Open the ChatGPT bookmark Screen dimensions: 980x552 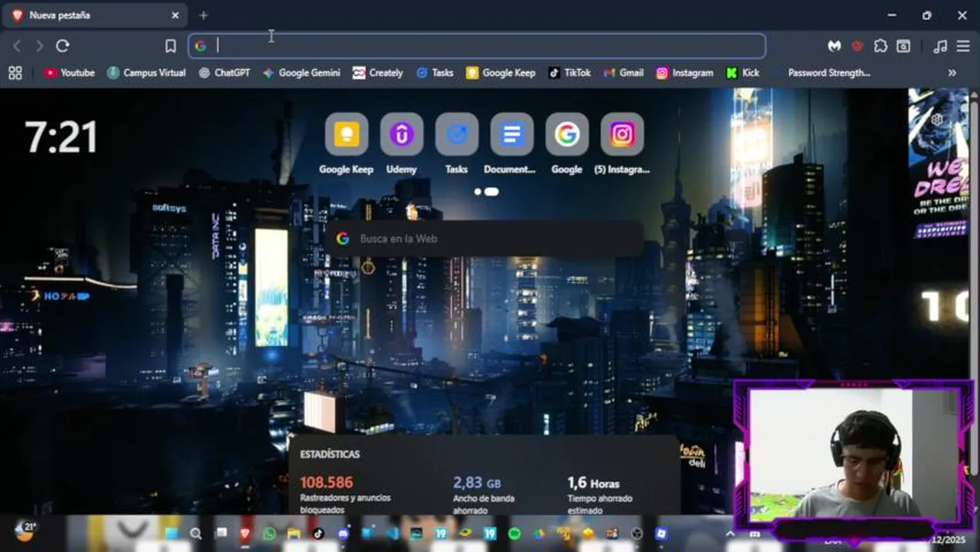(224, 73)
